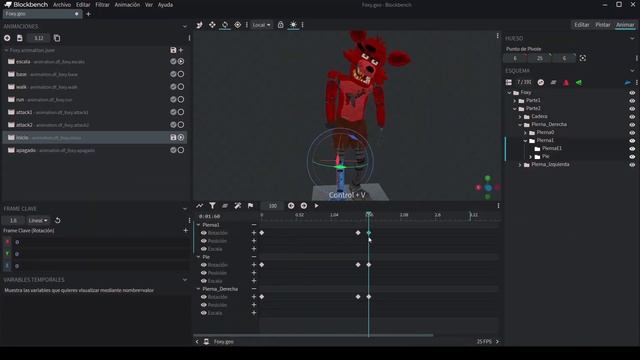This screenshot has width=640, height=360.
Task: Play the animation in timeline
Action: coord(316,206)
